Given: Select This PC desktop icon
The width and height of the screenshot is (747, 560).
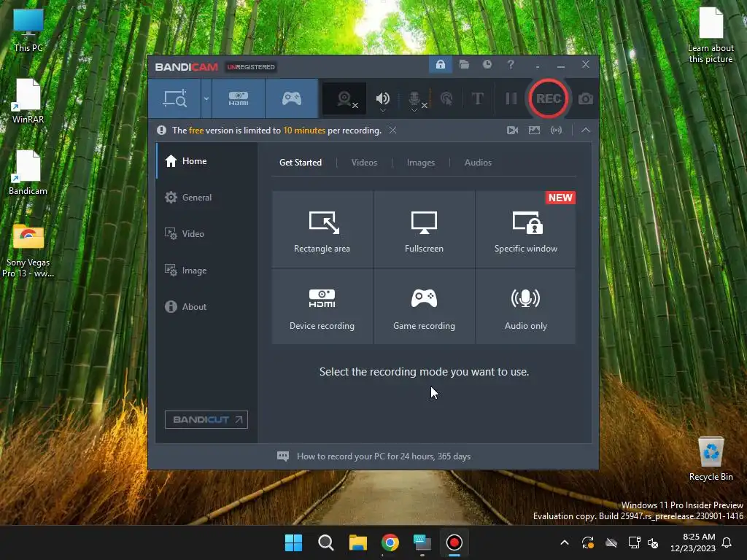Looking at the screenshot, I should coord(28,30).
